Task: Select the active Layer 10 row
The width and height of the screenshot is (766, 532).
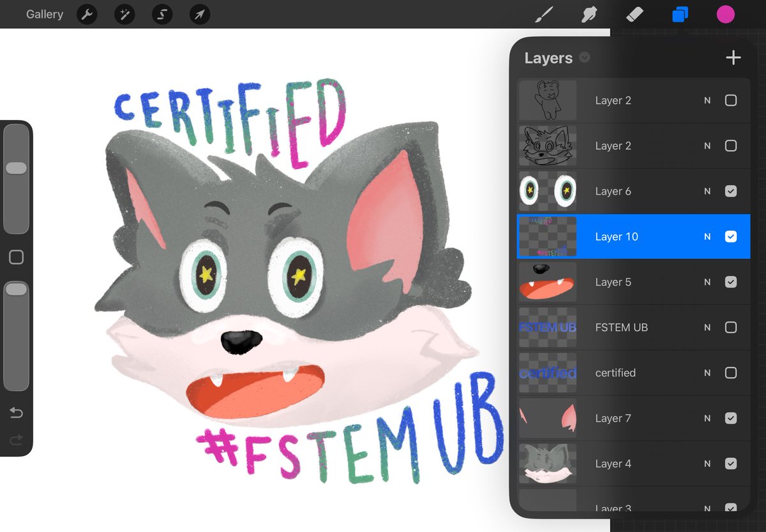Action: [633, 237]
